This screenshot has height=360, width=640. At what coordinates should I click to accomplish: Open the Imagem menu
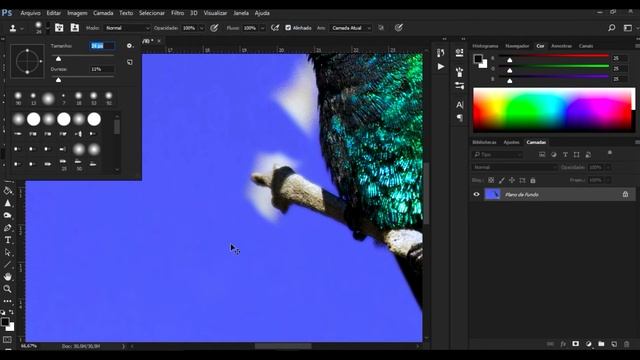click(x=77, y=13)
